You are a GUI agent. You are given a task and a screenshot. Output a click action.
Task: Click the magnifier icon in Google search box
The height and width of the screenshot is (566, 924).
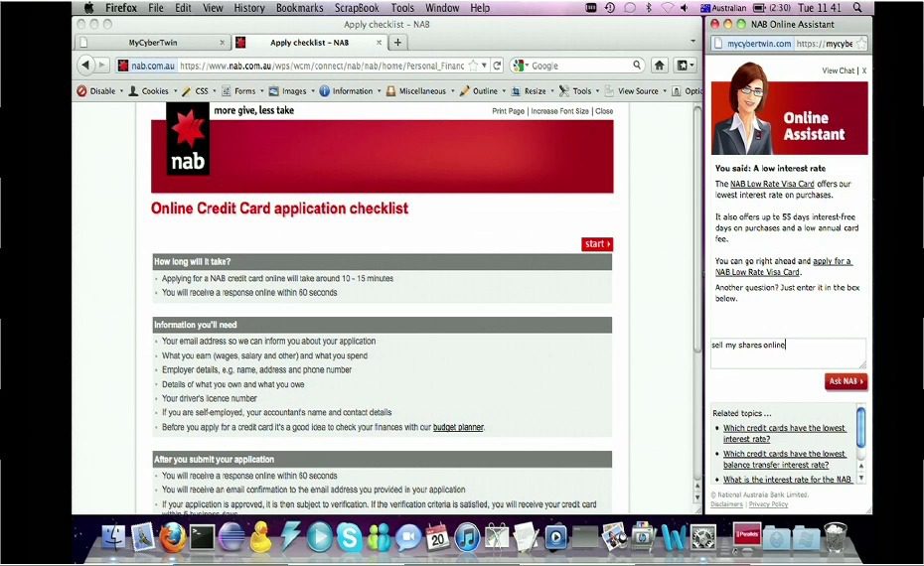pyautogui.click(x=637, y=66)
